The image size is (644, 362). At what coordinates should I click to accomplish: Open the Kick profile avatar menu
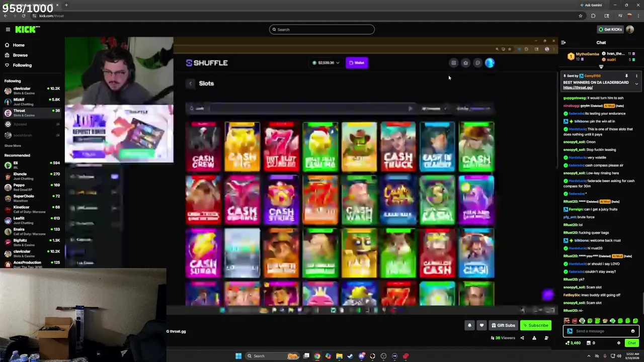tap(630, 29)
